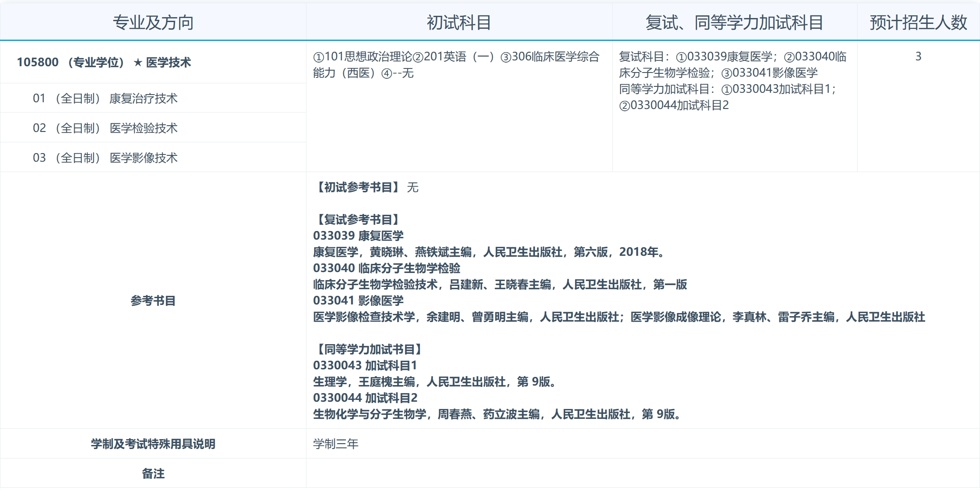980x490 pixels.
Task: Select the 备注 row label
Action: pyautogui.click(x=153, y=473)
